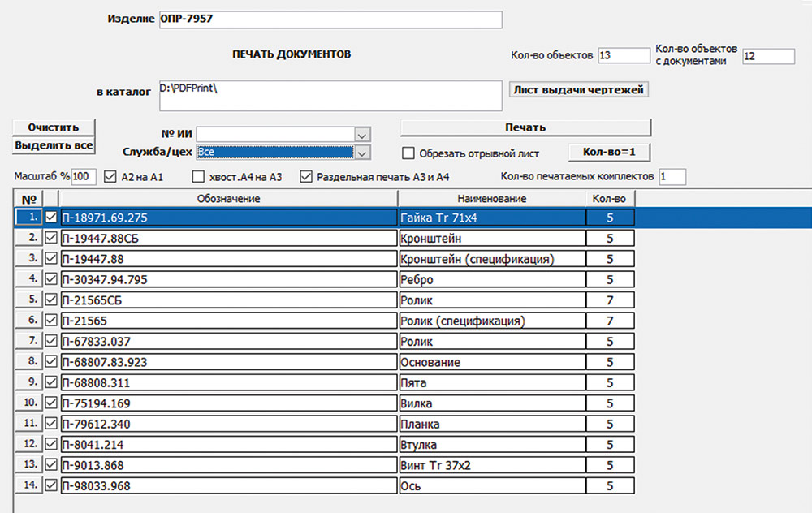Open Лист выдачи чертежей
The height and width of the screenshot is (513, 812).
coord(578,90)
